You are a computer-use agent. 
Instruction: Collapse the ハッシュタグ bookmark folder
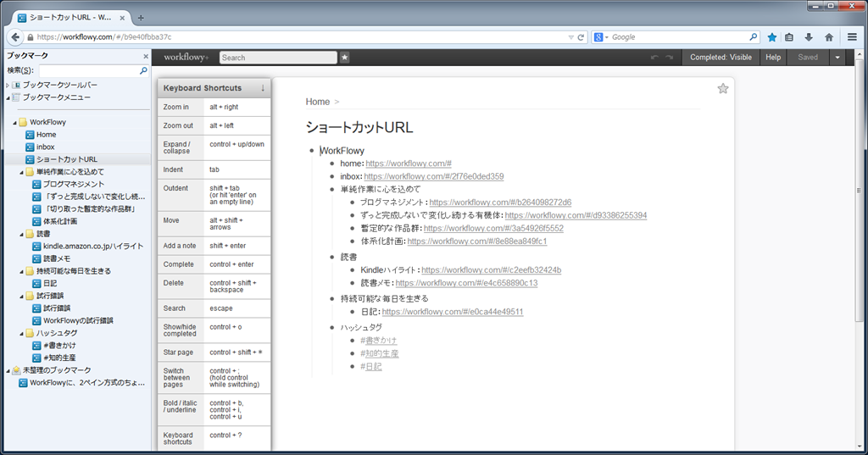click(x=21, y=333)
